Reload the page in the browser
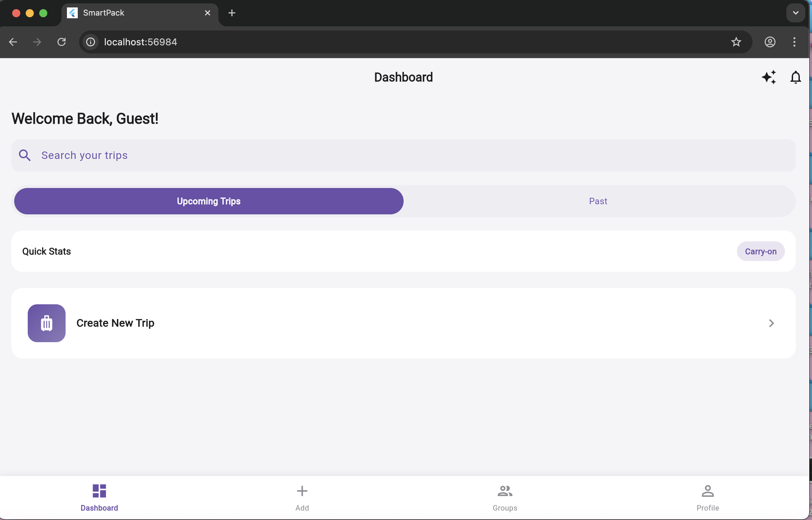This screenshot has height=520, width=812. (x=62, y=42)
